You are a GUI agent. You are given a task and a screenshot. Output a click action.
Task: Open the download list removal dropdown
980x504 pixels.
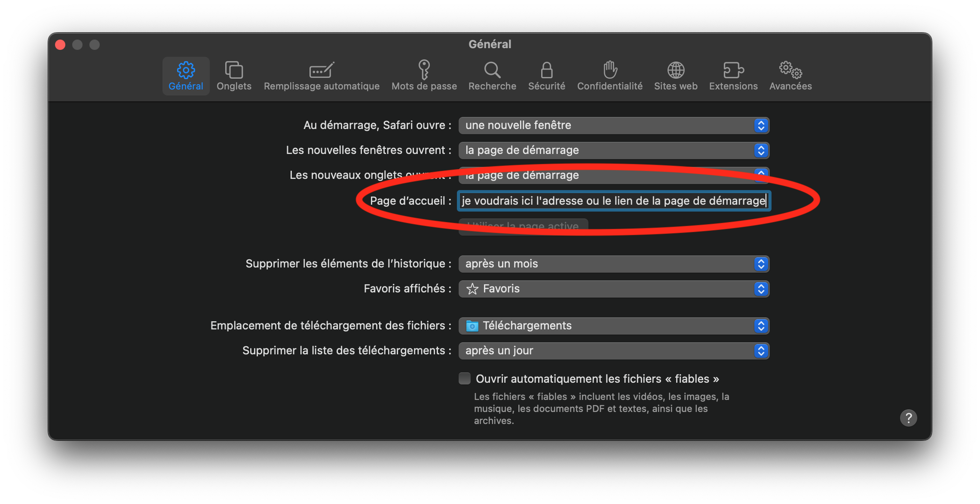pyautogui.click(x=613, y=350)
